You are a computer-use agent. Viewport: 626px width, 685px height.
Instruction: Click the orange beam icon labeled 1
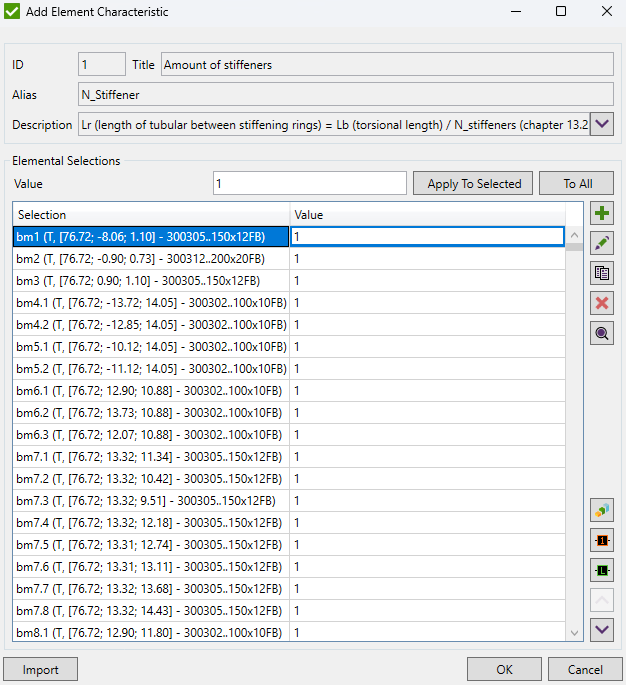click(602, 541)
